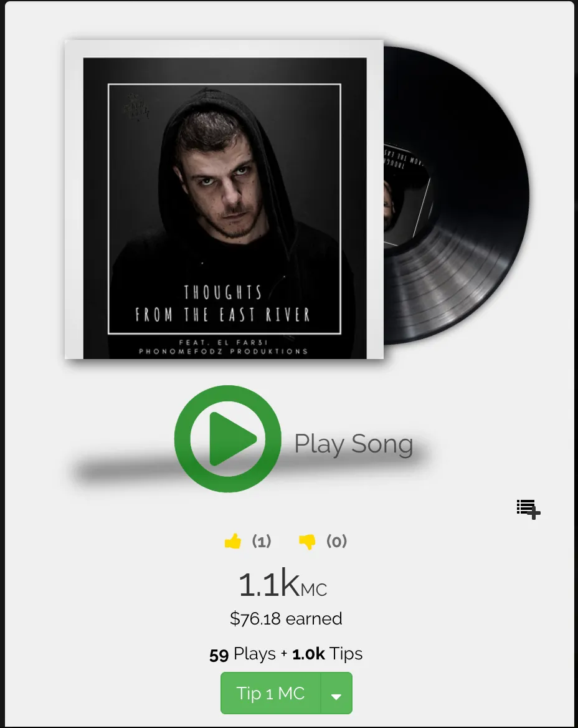Click the Play Song label

[x=354, y=444]
